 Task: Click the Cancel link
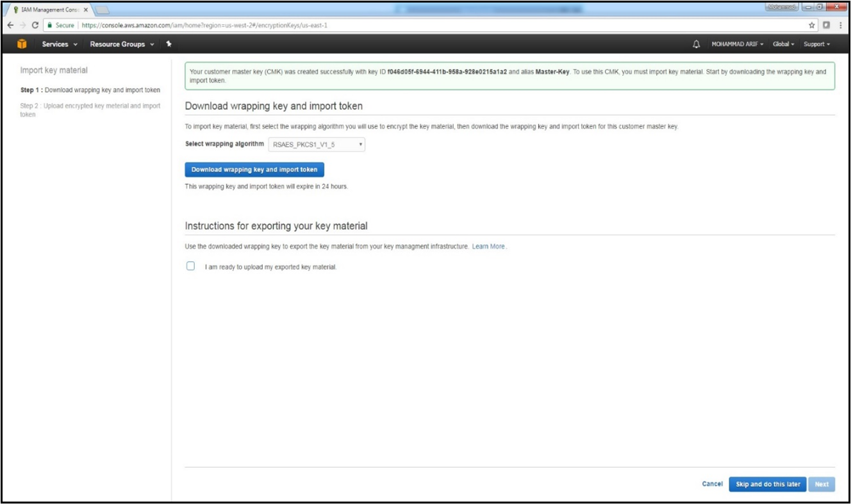pos(712,484)
